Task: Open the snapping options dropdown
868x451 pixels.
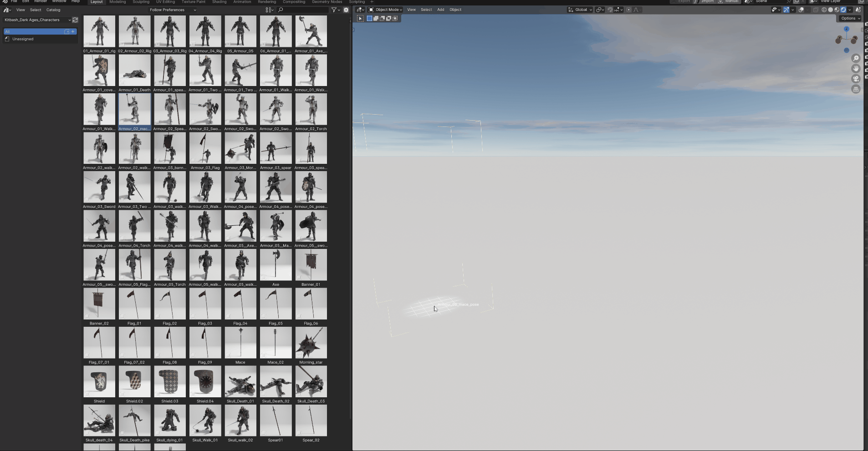Action: coord(618,10)
